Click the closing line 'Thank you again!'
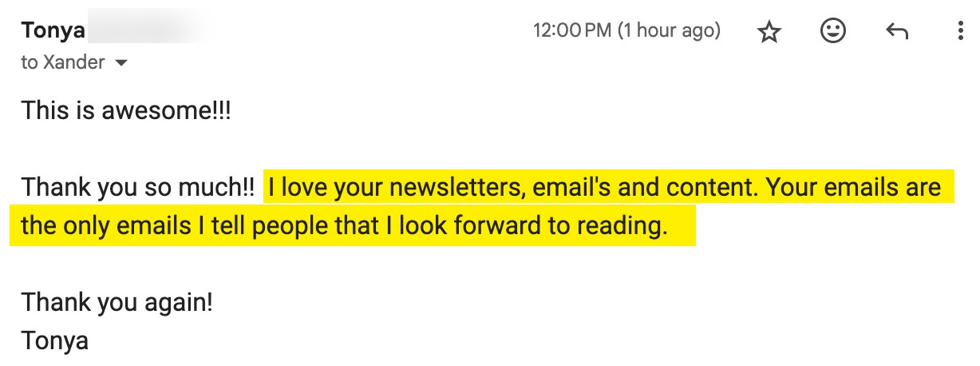The image size is (980, 366). pyautogui.click(x=117, y=303)
